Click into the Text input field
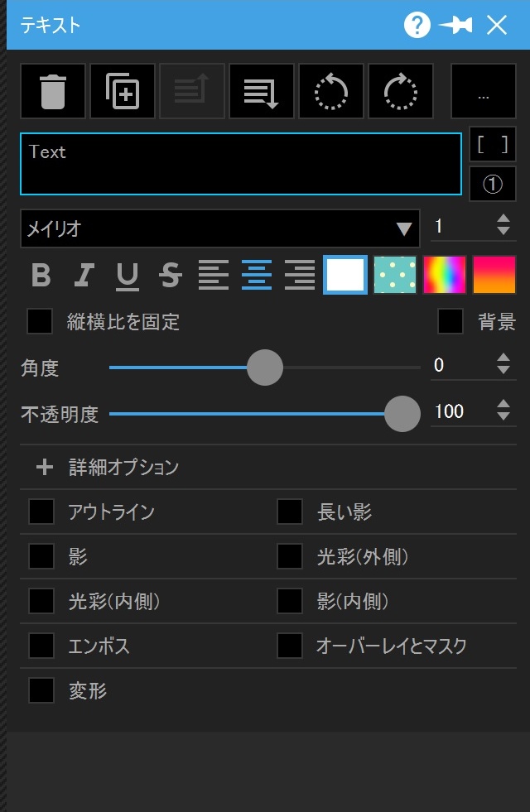Image resolution: width=530 pixels, height=812 pixels. [x=240, y=164]
